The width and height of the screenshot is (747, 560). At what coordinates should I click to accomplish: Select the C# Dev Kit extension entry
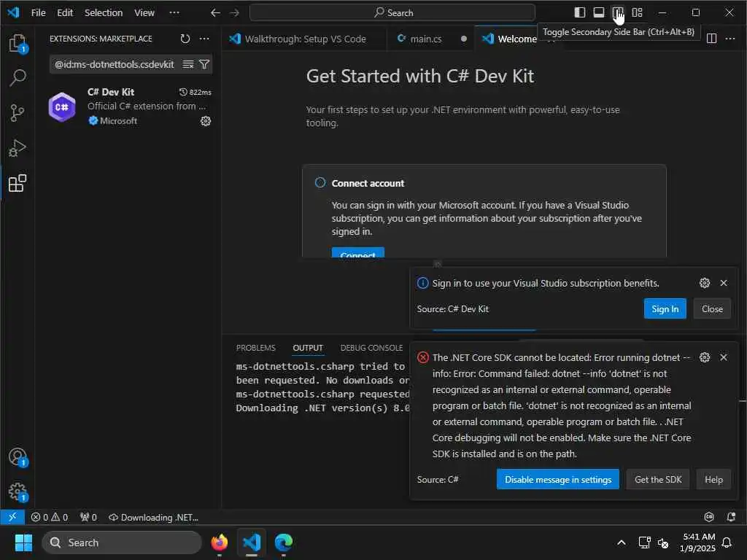coord(130,106)
